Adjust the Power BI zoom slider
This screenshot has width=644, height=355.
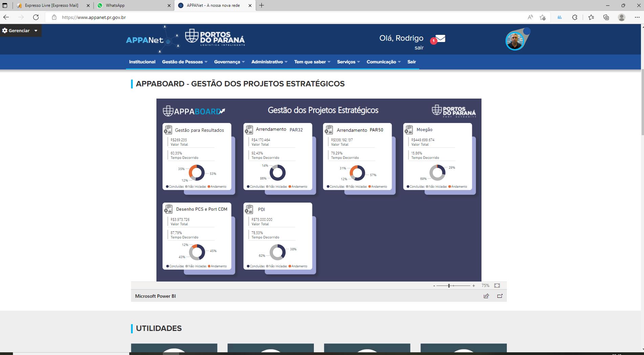449,286
